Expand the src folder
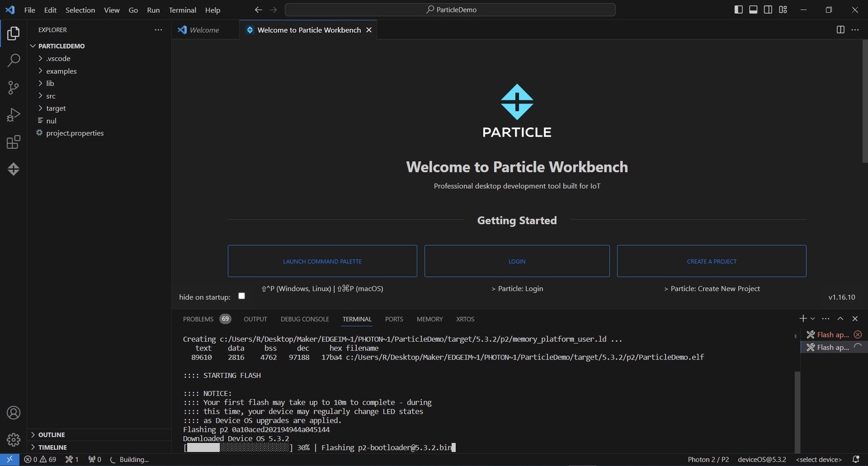 pos(99,96)
